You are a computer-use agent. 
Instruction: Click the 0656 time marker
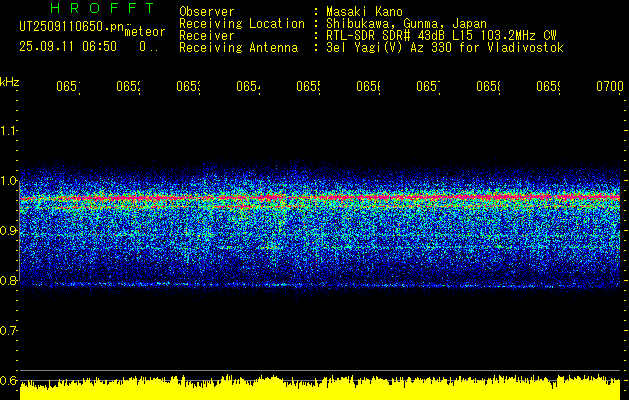pos(368,86)
